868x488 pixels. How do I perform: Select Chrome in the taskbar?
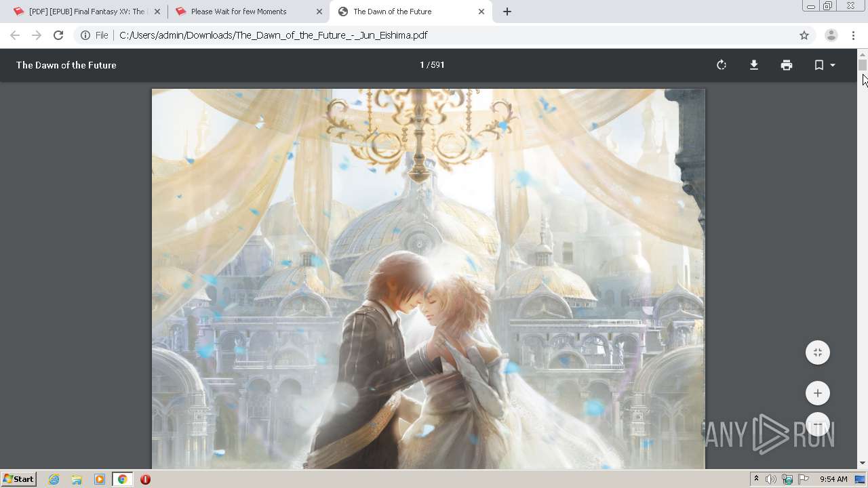[x=122, y=479]
